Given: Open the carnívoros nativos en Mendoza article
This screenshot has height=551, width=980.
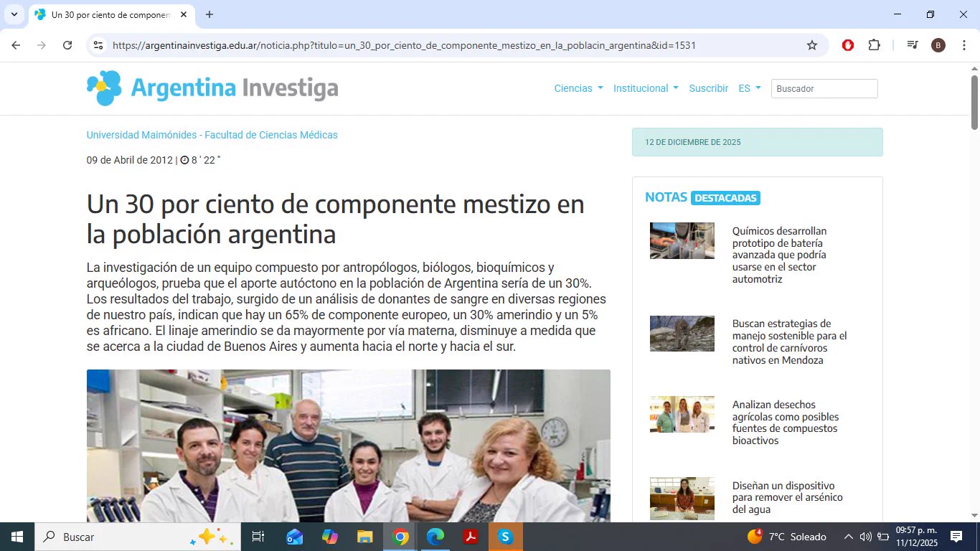Looking at the screenshot, I should coord(789,342).
